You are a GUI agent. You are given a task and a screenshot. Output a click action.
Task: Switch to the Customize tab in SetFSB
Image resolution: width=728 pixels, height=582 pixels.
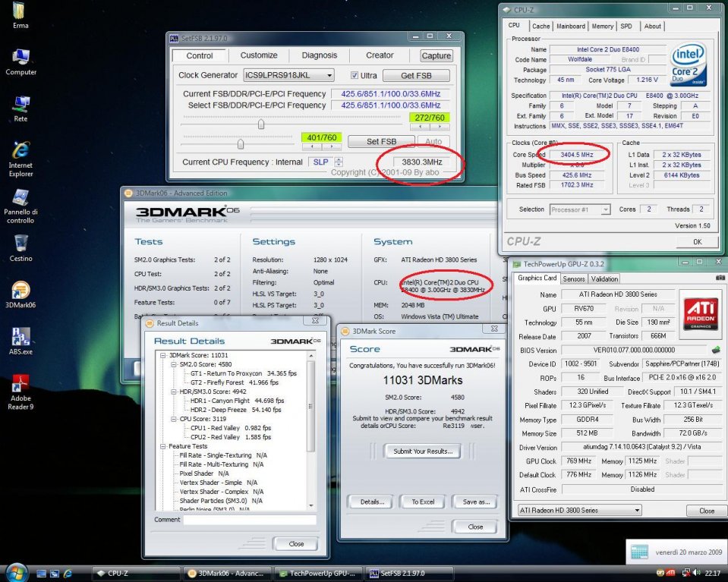point(259,55)
